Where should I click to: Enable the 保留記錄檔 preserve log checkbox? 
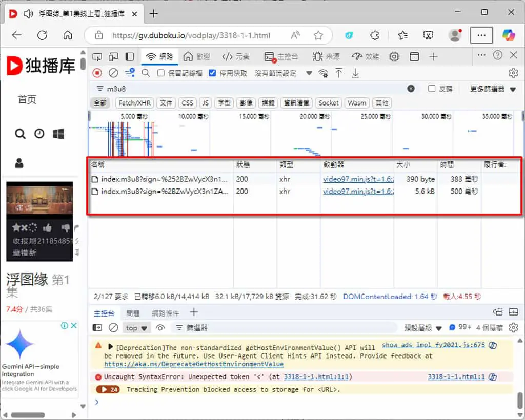pyautogui.click(x=160, y=73)
